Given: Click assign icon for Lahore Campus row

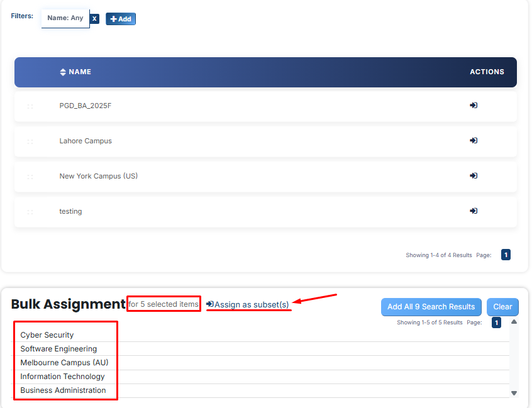Looking at the screenshot, I should pos(474,141).
